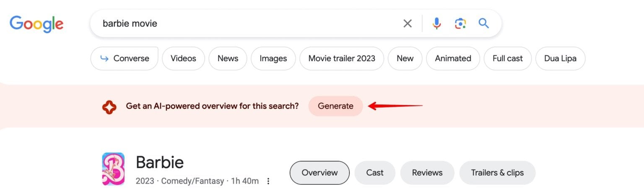Search by image with Lens icon
The height and width of the screenshot is (194, 644).
click(x=460, y=24)
